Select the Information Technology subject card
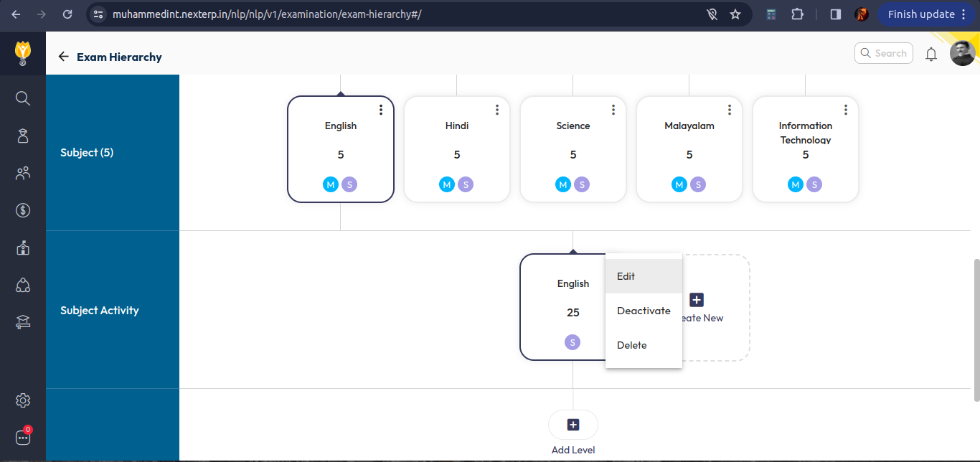 point(805,151)
